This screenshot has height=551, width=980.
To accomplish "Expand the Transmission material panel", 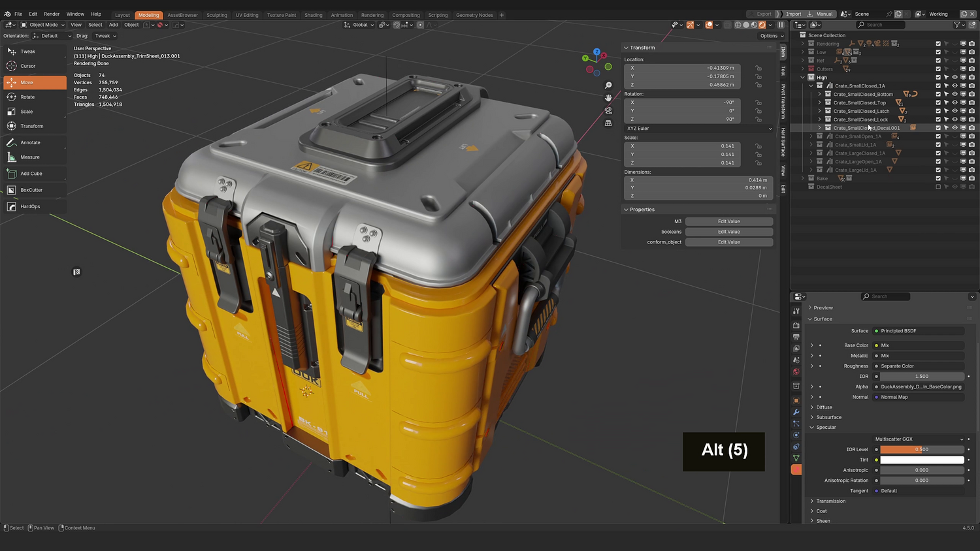I will (x=812, y=501).
